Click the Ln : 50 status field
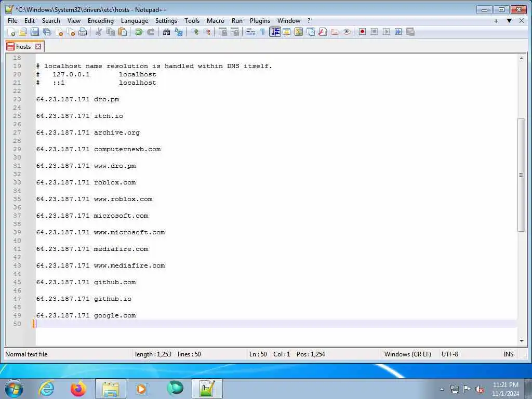This screenshot has height=399, width=532. click(x=258, y=354)
